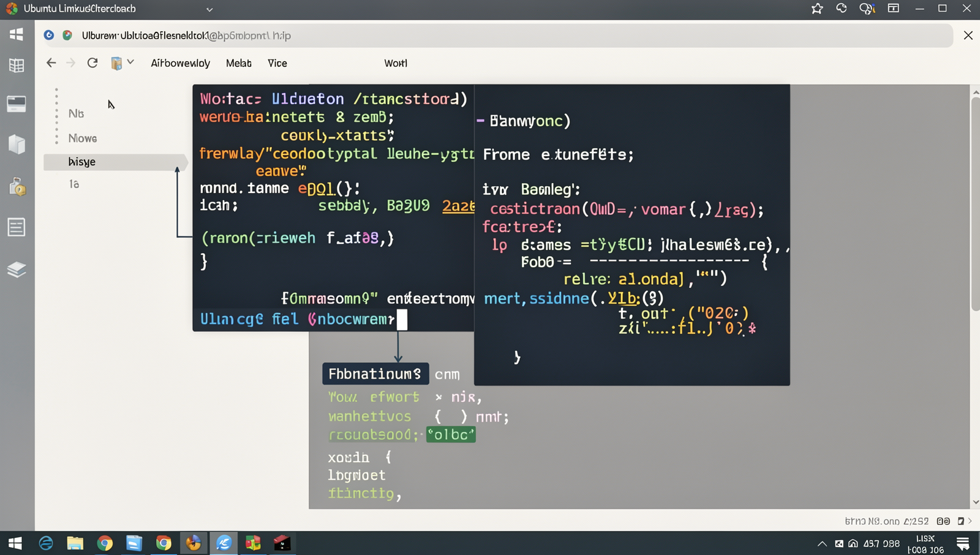Click the Windows logo in left sidebar
This screenshot has height=555, width=980.
pyautogui.click(x=17, y=34)
